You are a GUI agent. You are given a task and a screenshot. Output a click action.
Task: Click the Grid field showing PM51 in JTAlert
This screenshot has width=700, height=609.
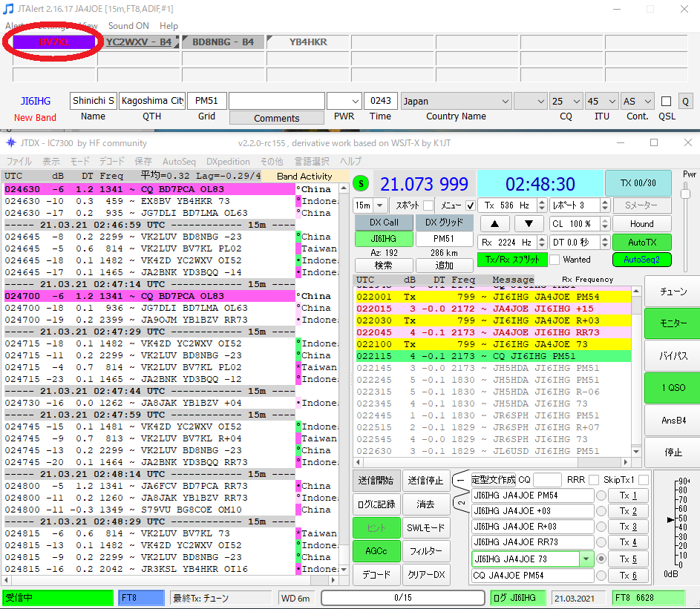click(206, 101)
